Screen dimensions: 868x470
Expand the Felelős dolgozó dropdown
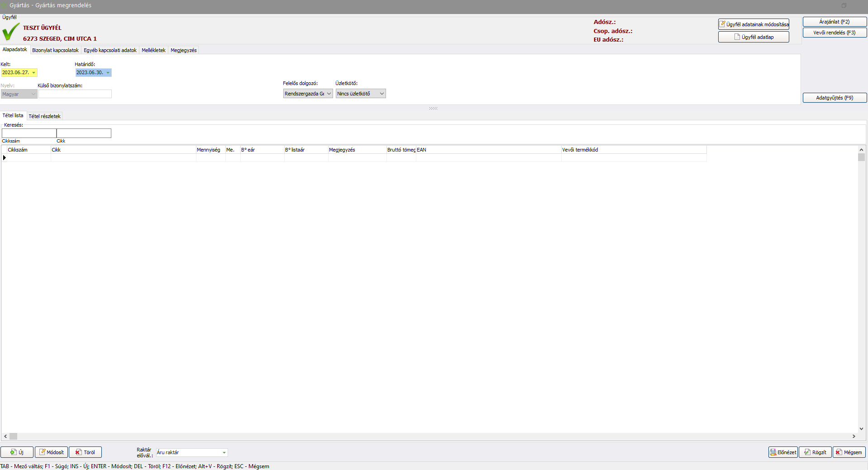pos(329,94)
